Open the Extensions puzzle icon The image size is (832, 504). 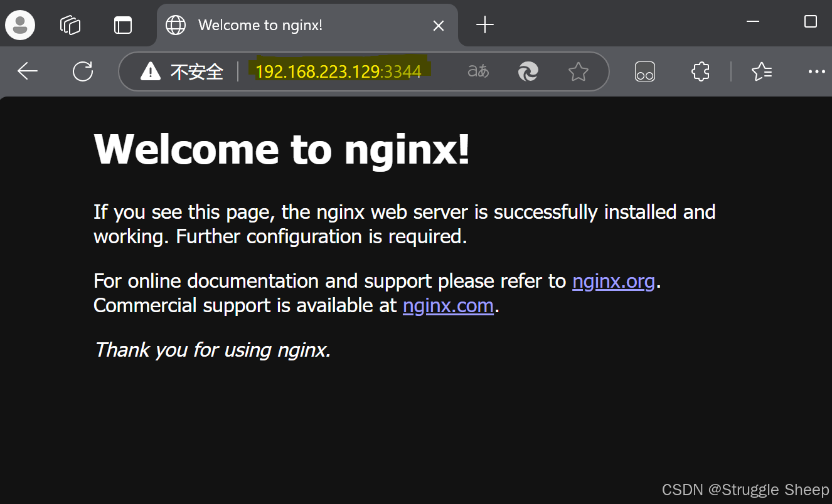[x=700, y=71]
